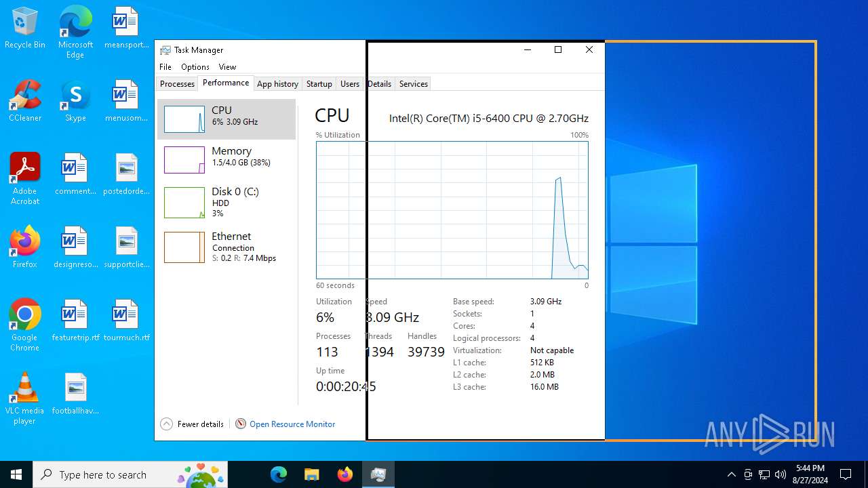Open Adobe Acrobat desktop shortcut
Viewport: 868px width, 488px height.
tap(25, 179)
